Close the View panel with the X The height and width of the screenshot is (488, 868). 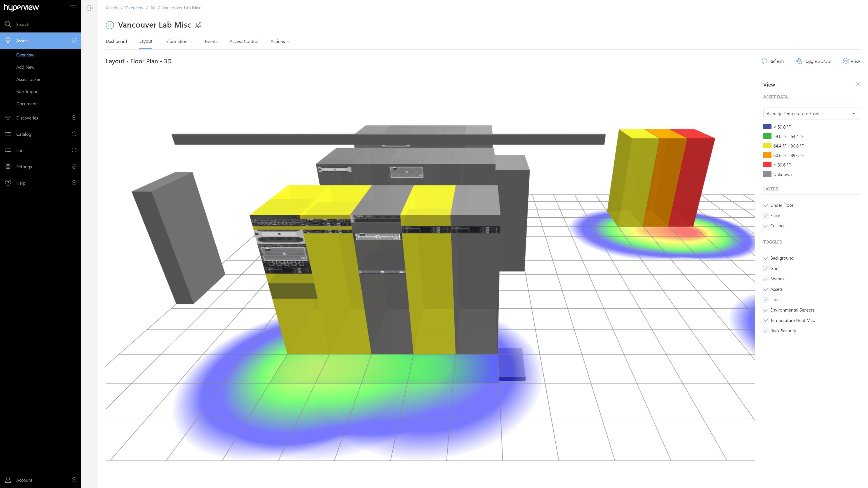858,84
